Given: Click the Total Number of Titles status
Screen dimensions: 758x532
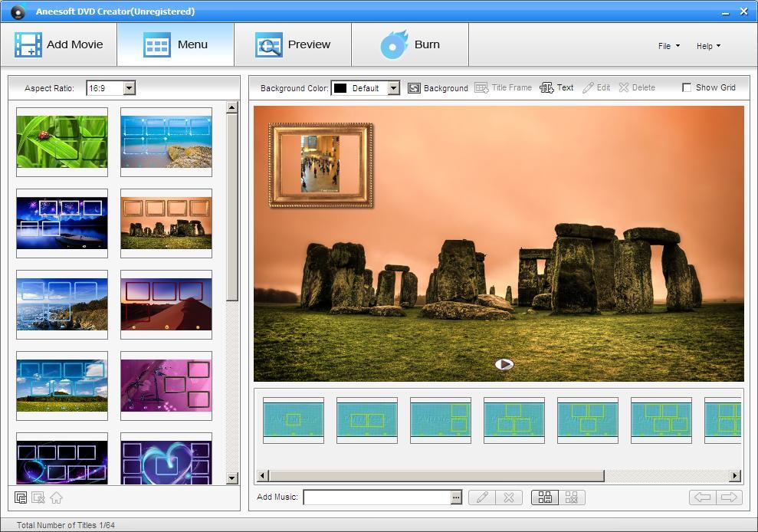Looking at the screenshot, I should pos(66,525).
